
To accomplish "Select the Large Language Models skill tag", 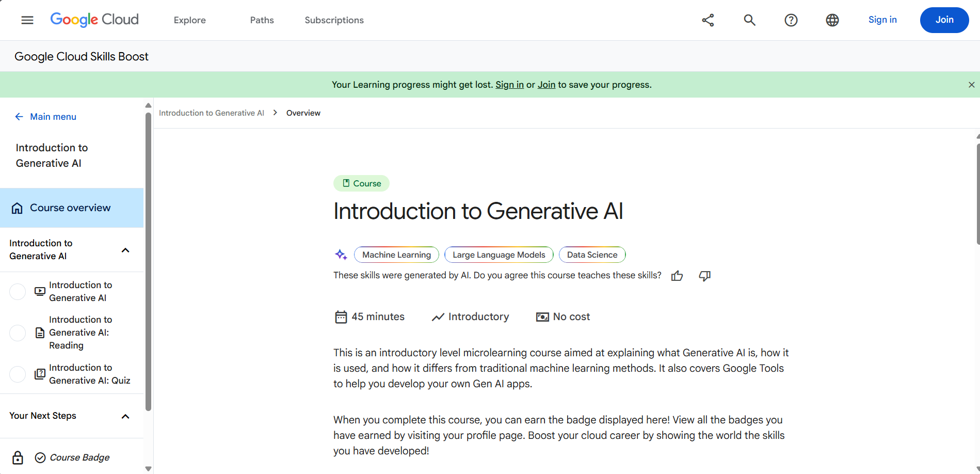I will 499,255.
